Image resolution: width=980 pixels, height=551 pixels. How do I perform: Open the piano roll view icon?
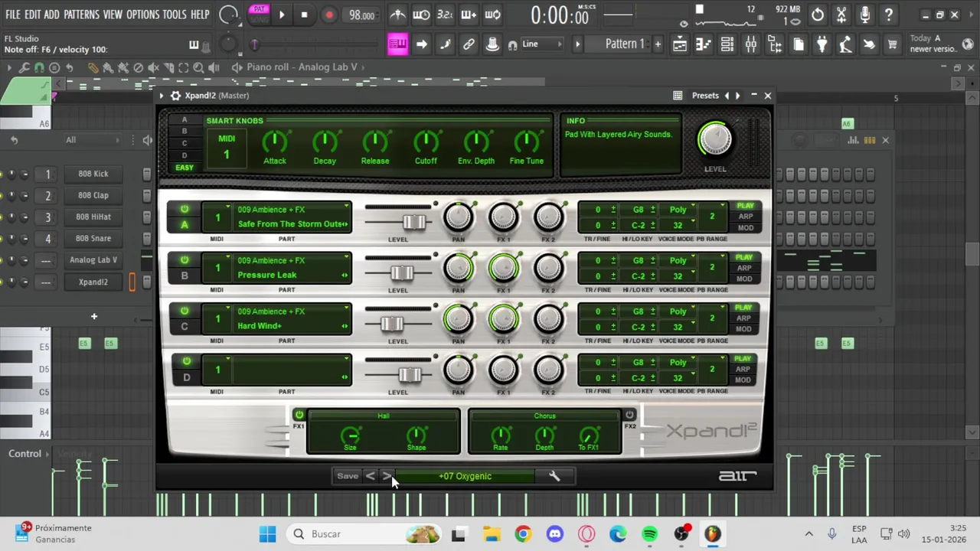(x=704, y=44)
